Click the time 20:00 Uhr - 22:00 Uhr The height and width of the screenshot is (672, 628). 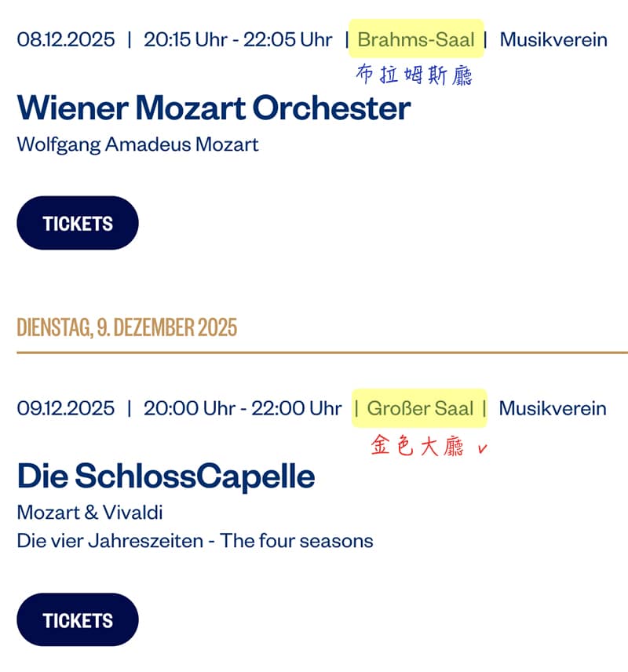[243, 409]
